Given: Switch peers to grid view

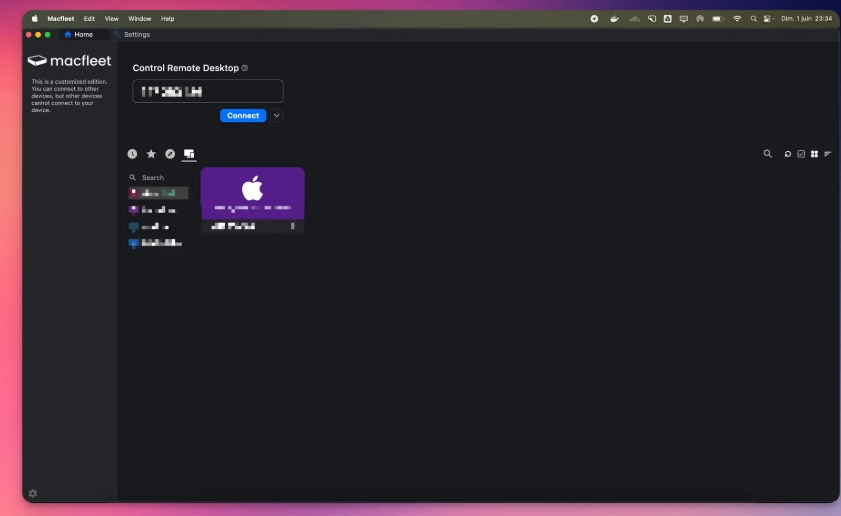Looking at the screenshot, I should 814,154.
